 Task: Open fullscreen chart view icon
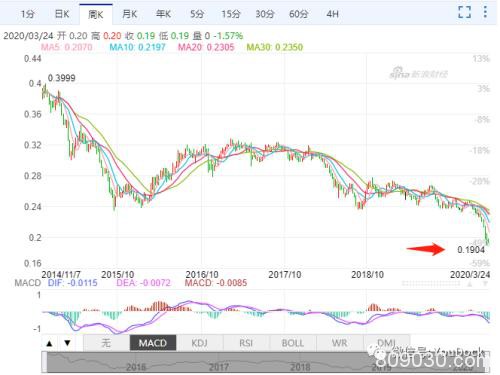coord(464,12)
